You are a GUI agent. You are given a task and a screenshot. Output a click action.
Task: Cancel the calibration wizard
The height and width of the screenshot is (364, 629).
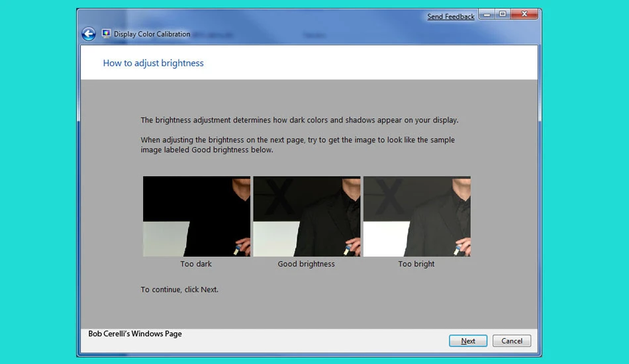coord(511,341)
